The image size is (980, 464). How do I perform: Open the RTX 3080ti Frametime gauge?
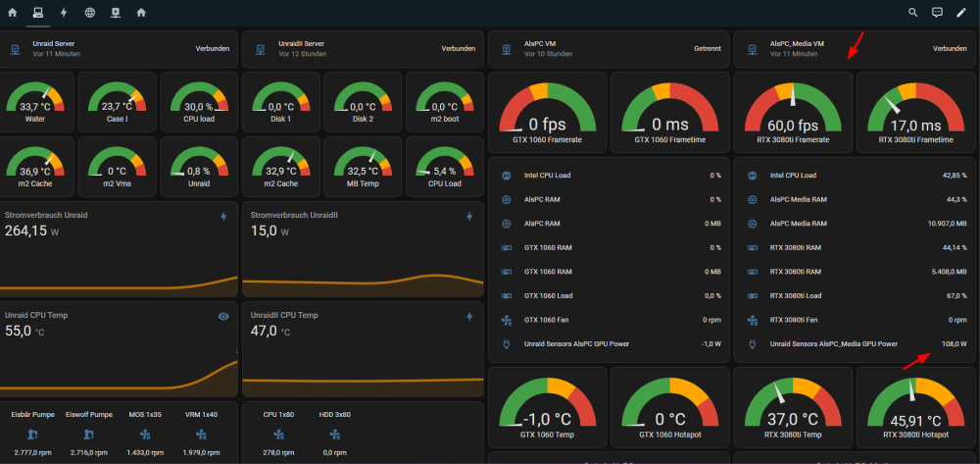point(915,113)
